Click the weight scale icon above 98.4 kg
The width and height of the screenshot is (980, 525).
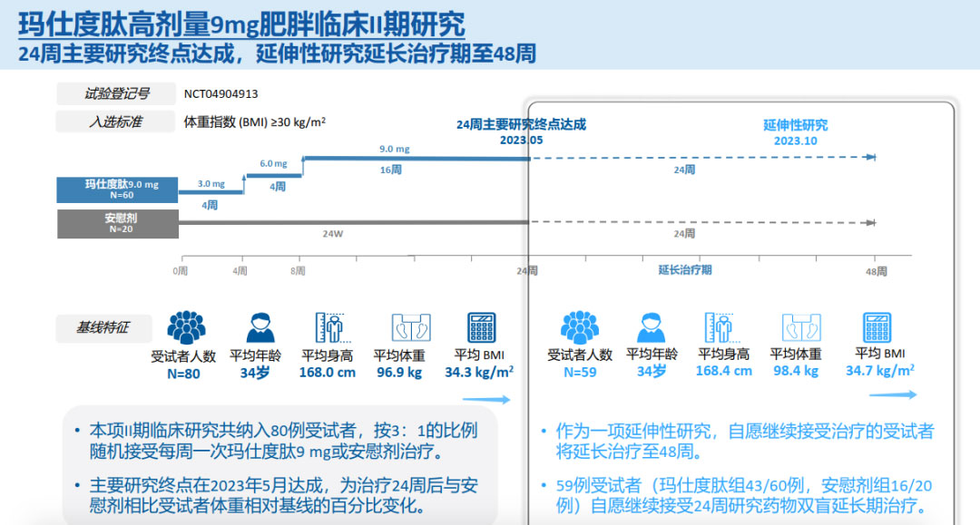pos(796,327)
